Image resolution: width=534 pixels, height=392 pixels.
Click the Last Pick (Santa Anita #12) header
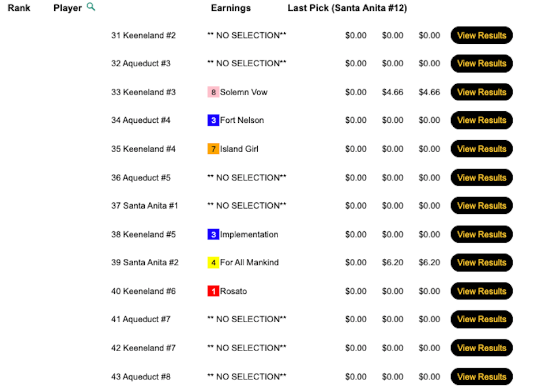(x=347, y=8)
